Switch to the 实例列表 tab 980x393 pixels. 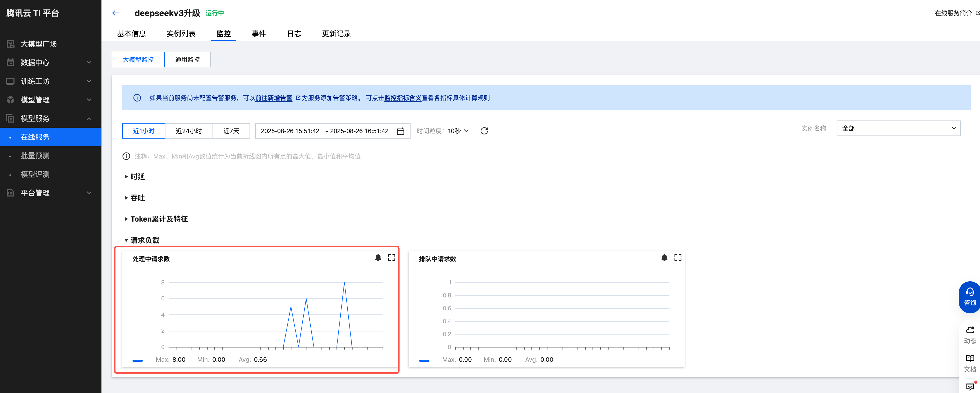181,33
